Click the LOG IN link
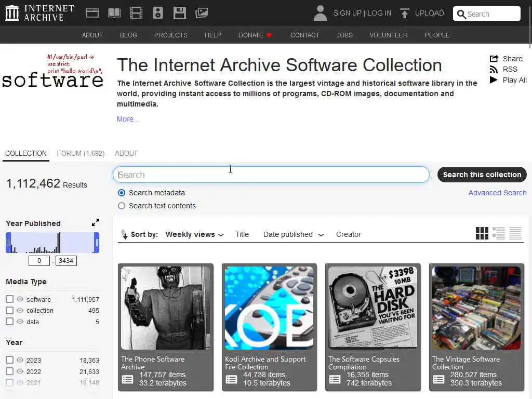Viewport: 532px width, 399px height. click(x=379, y=13)
